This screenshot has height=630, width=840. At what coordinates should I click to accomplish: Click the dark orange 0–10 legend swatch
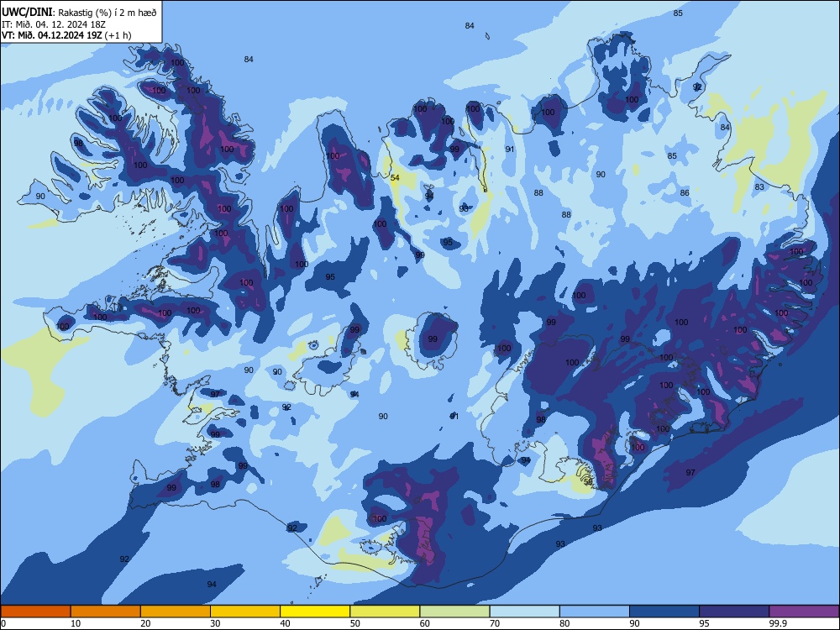coord(35,612)
